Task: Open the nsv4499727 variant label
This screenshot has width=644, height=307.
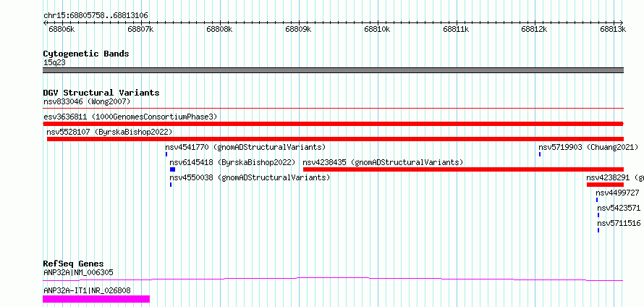Action: coord(618,193)
